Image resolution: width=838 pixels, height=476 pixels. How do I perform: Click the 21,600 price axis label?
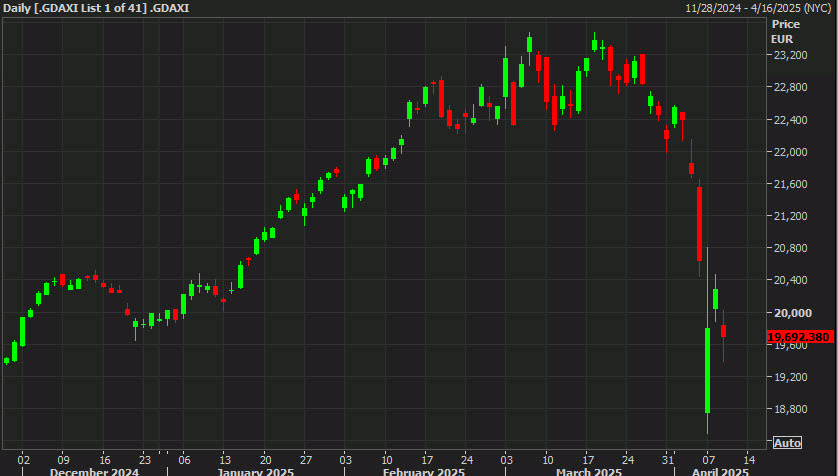[790, 184]
